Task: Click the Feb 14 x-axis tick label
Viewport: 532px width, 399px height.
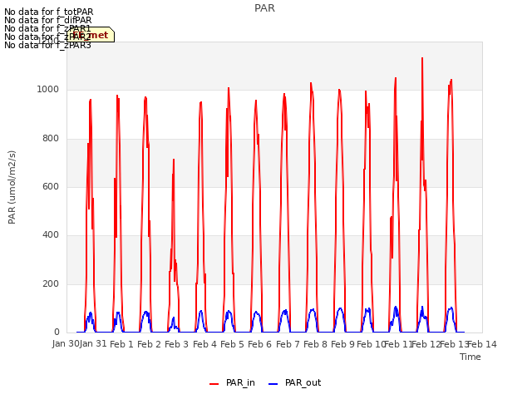Action: [x=482, y=344]
